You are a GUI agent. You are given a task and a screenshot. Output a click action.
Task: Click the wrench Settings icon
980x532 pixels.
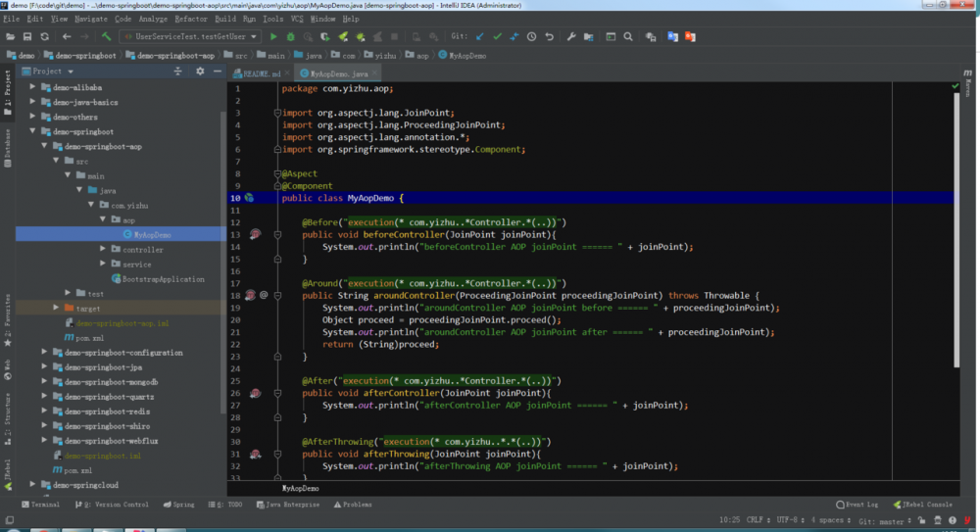coord(571,36)
